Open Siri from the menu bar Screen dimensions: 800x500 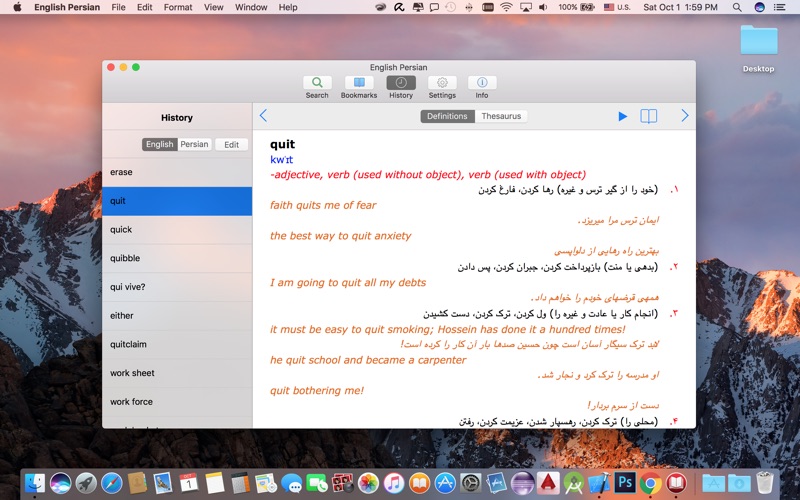pyautogui.click(x=759, y=7)
